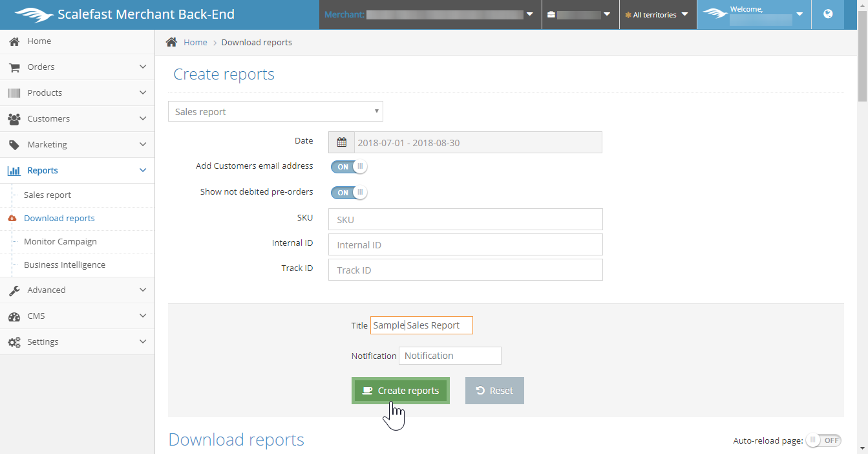Viewport: 868px width, 454px height.
Task: Select Business Intelligence menu item
Action: [64, 265]
